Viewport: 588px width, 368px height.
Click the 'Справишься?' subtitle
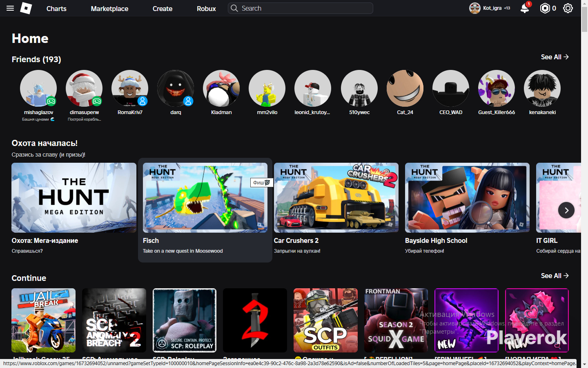click(27, 251)
